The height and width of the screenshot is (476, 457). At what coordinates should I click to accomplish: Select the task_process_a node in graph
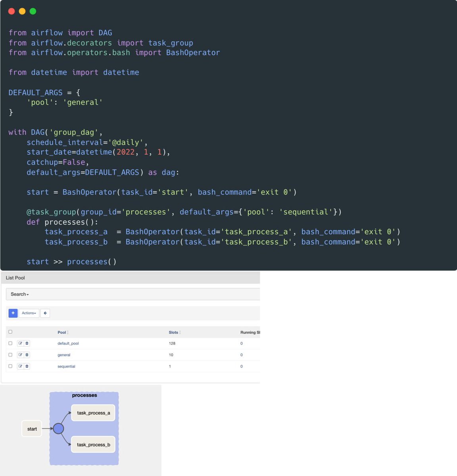point(93,413)
